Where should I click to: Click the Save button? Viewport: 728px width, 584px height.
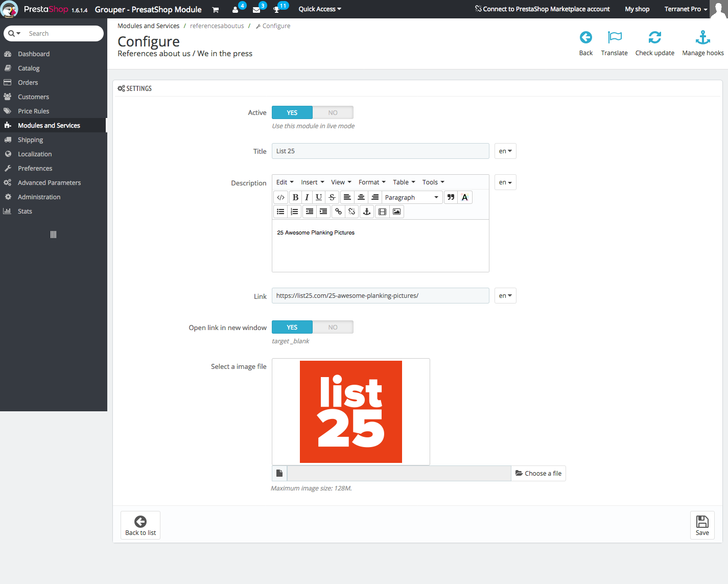click(x=702, y=525)
